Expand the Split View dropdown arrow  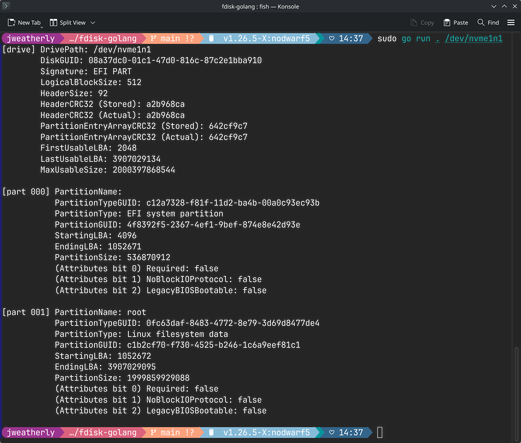click(x=93, y=23)
